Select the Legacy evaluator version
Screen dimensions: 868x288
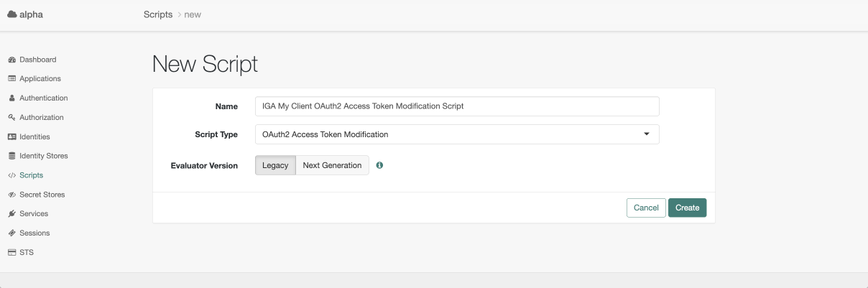275,165
